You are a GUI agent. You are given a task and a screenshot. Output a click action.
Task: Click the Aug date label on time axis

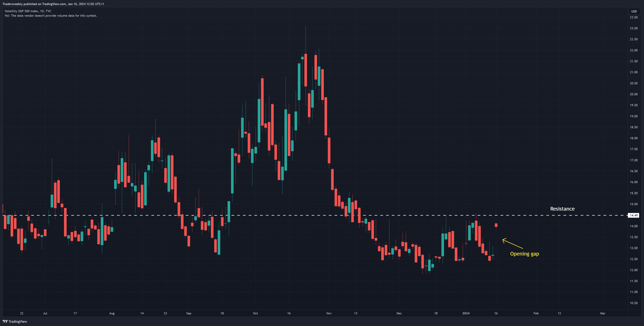112,313
